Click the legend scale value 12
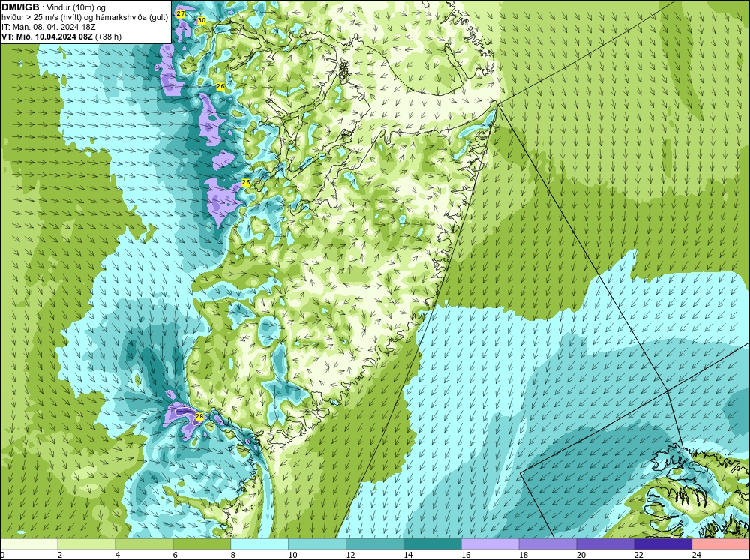 point(350,555)
